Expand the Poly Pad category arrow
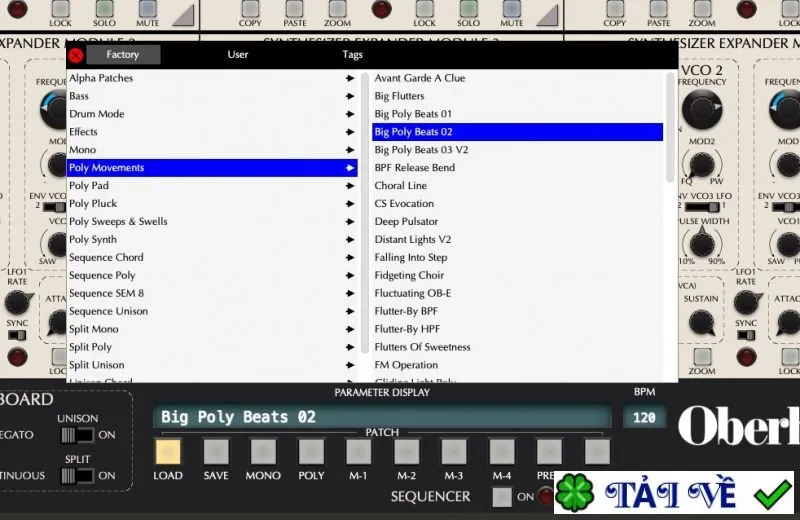This screenshot has height=520, width=800. 349,186
